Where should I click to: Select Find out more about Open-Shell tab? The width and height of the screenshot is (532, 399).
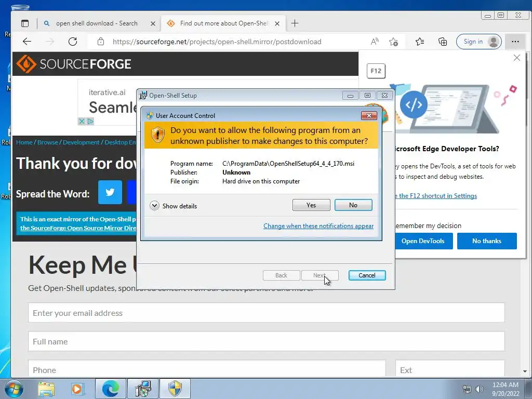point(224,23)
